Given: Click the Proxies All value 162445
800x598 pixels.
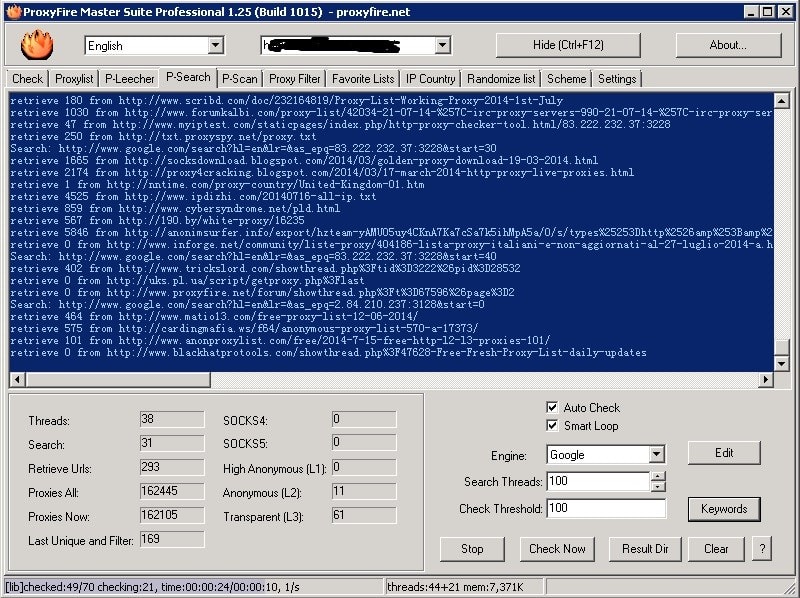Looking at the screenshot, I should point(172,491).
